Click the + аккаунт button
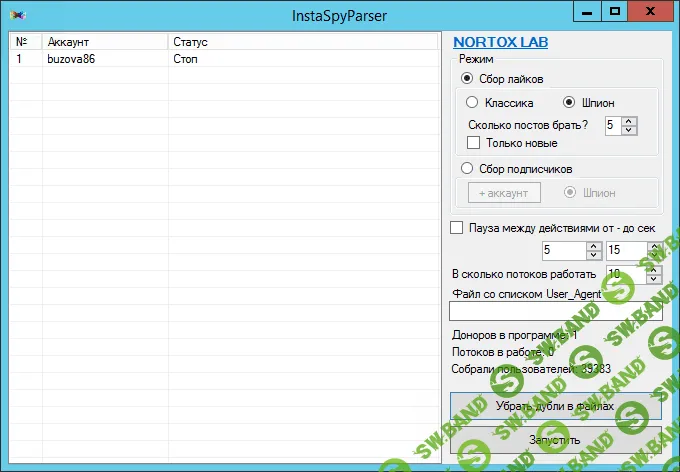 pos(504,193)
